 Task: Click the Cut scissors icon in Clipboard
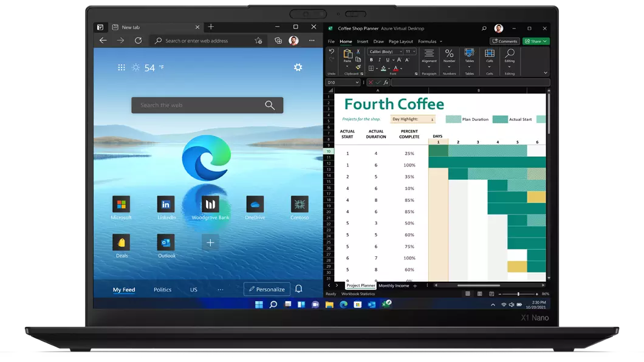point(358,52)
